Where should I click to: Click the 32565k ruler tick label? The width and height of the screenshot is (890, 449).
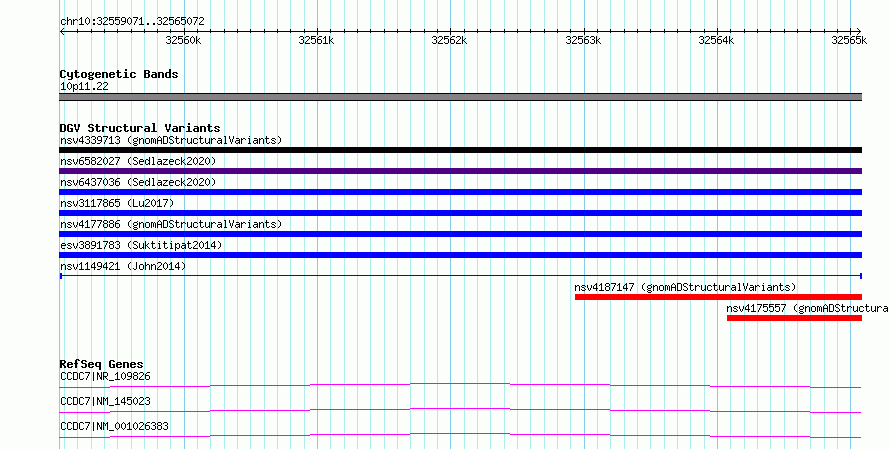coord(850,40)
